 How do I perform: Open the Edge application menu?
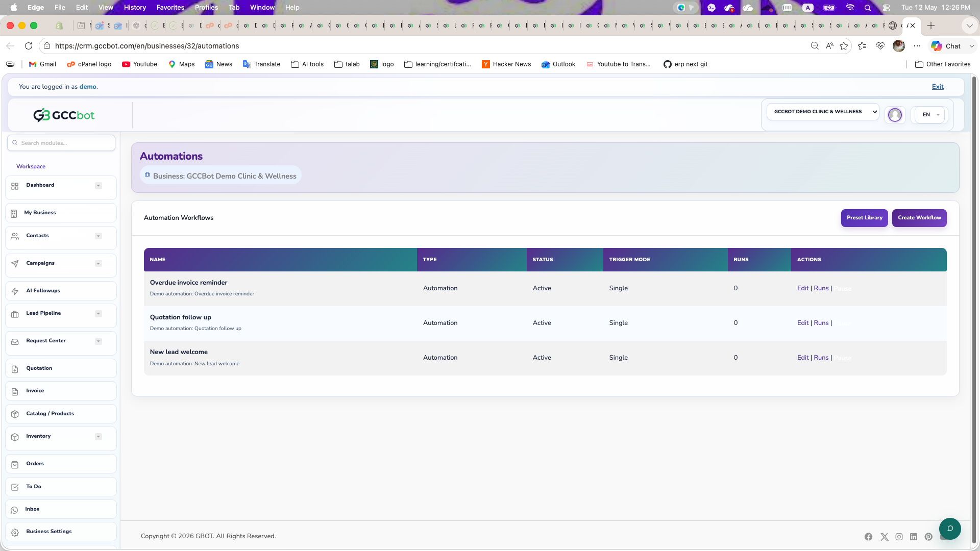pyautogui.click(x=36, y=7)
